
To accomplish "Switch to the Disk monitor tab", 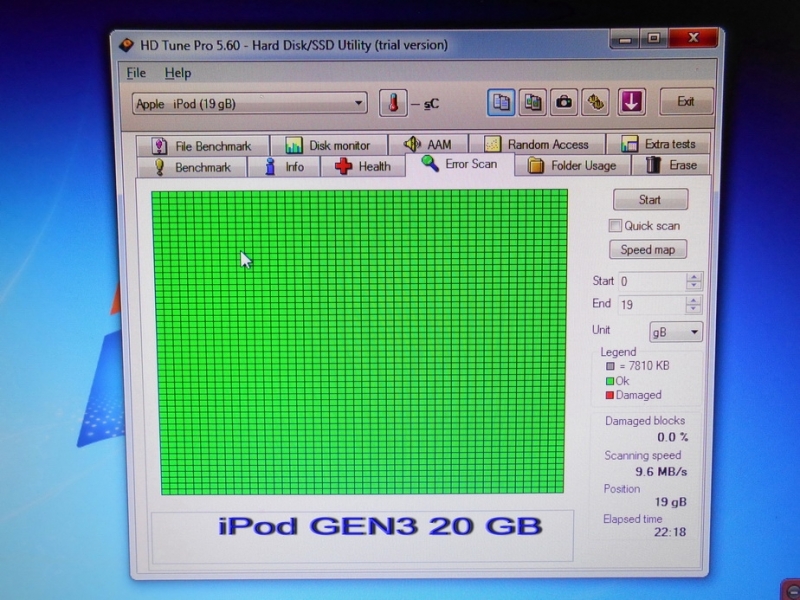I will 328,145.
